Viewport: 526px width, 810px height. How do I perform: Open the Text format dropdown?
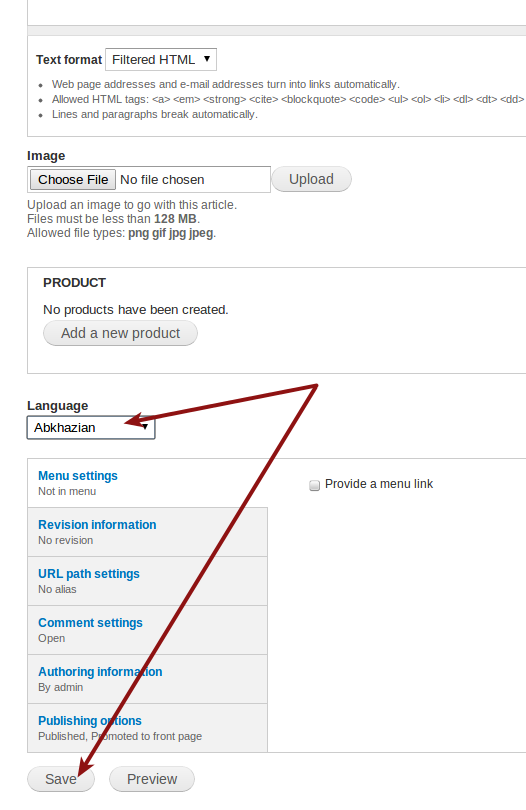161,59
